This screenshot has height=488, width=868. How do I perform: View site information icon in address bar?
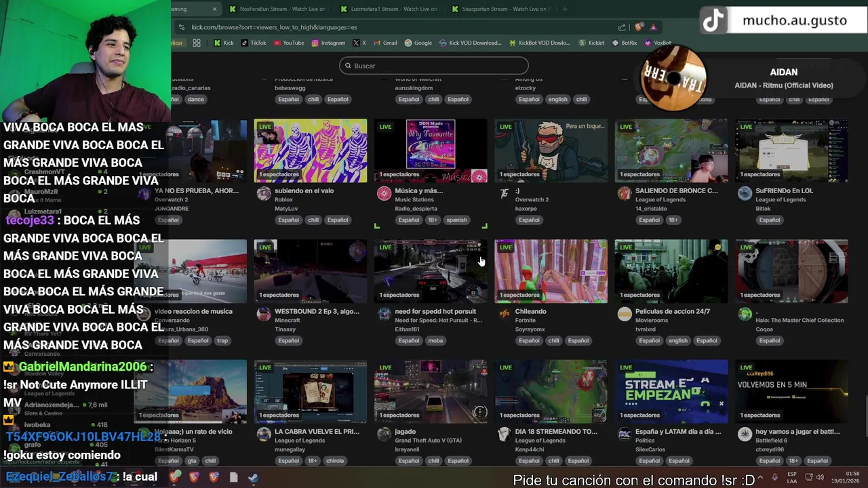[181, 27]
